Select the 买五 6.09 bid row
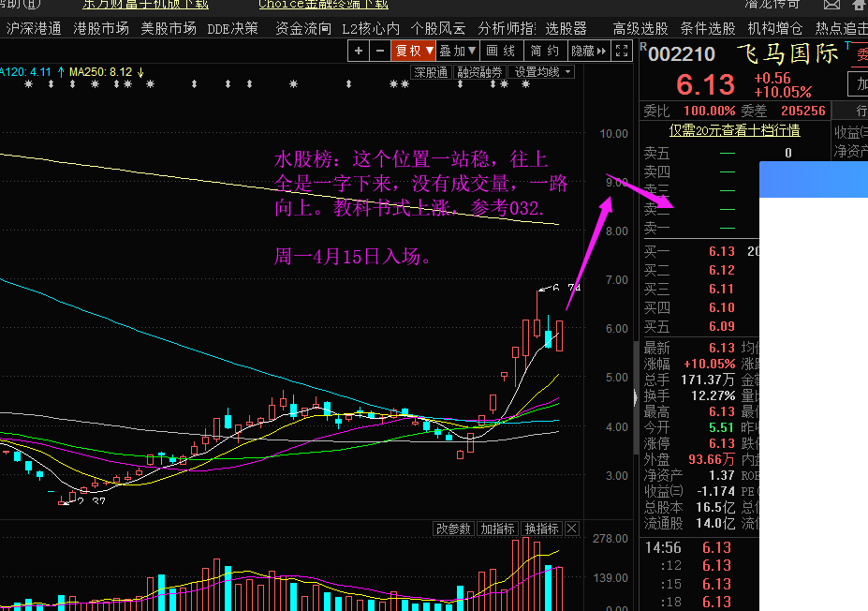This screenshot has height=611, width=868. click(x=700, y=327)
